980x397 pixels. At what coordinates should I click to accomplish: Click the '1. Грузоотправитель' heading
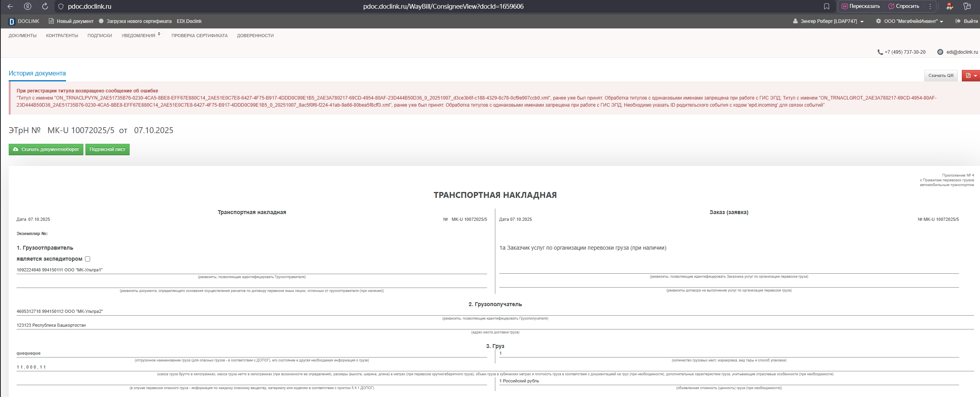45,248
